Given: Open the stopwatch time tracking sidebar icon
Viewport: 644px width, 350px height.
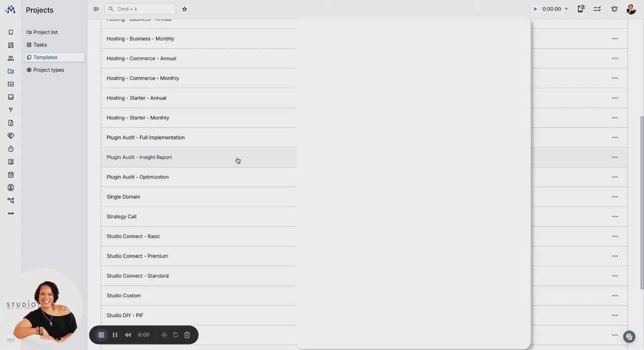Looking at the screenshot, I should 11,149.
